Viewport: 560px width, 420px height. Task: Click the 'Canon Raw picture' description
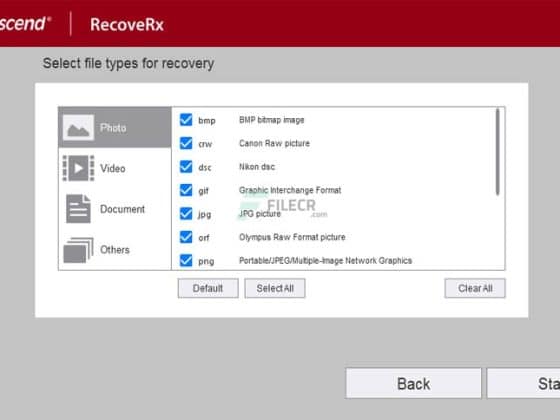point(274,143)
